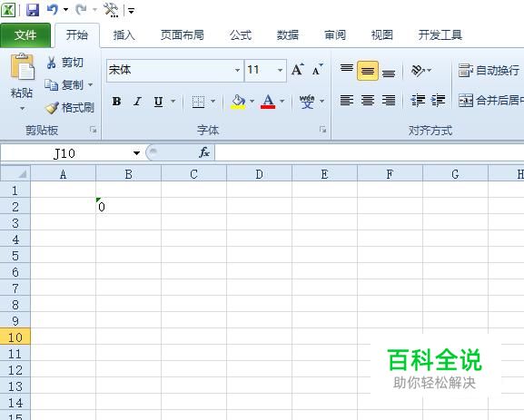Decrease font size with small A icon

(317, 70)
